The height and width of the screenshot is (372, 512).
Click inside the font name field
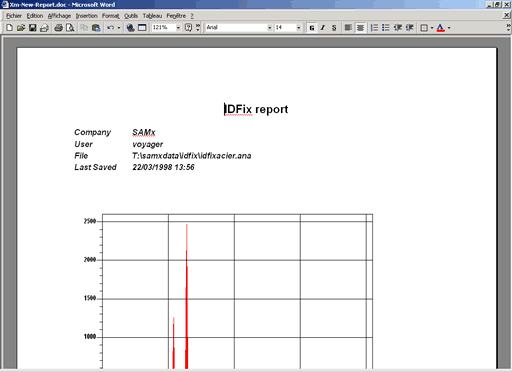(x=236, y=28)
